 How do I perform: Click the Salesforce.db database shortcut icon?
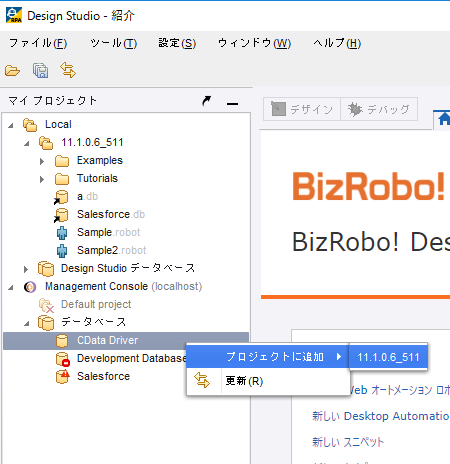(61, 215)
